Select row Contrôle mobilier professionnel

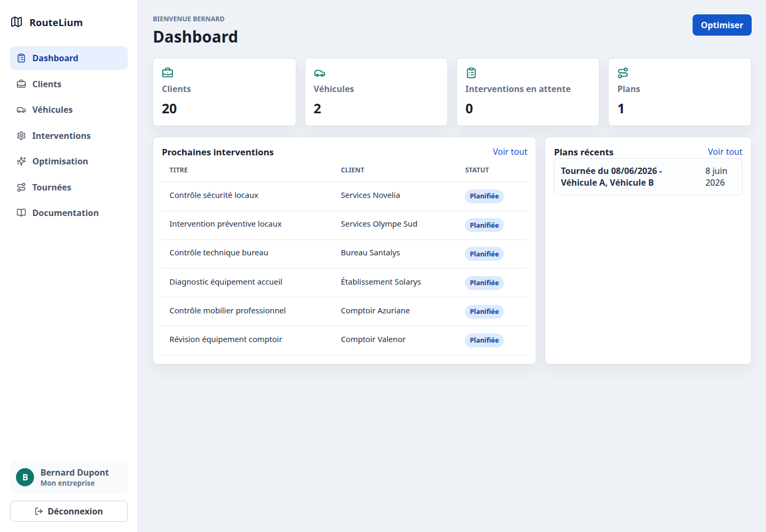[x=344, y=311]
